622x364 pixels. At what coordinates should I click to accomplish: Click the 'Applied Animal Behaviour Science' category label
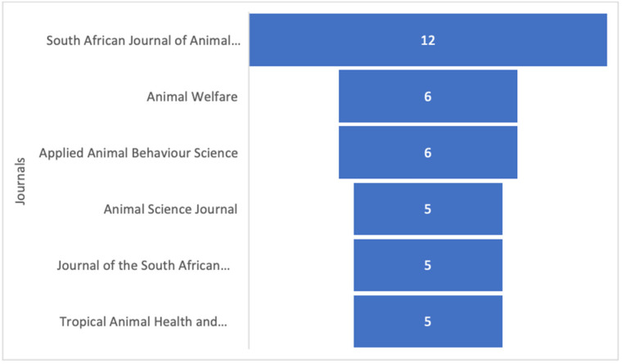[138, 153]
